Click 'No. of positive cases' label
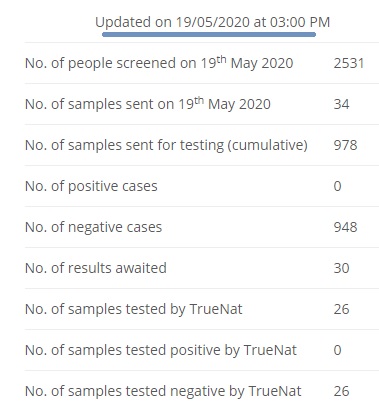The height and width of the screenshot is (410, 379). [91, 186]
